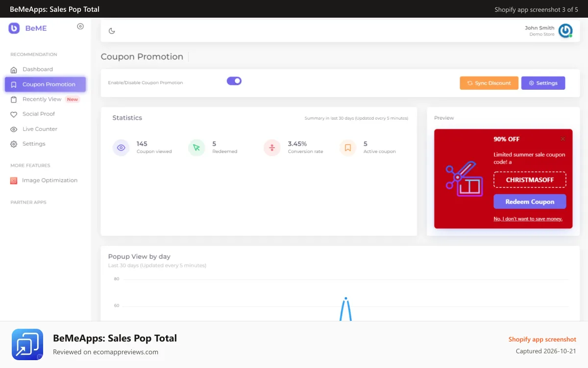Click the 'Popup View by day' chart title

[x=139, y=257]
